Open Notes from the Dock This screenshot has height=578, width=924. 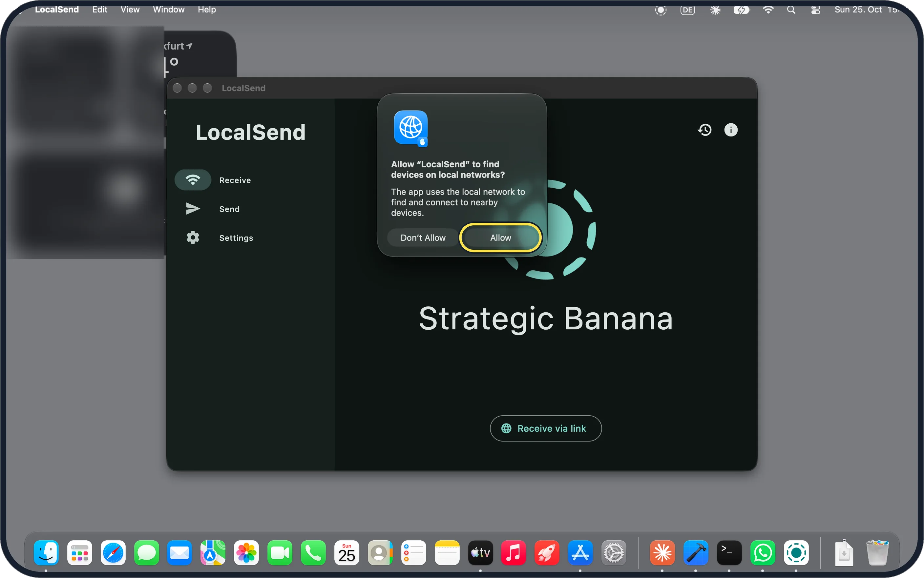click(x=447, y=553)
